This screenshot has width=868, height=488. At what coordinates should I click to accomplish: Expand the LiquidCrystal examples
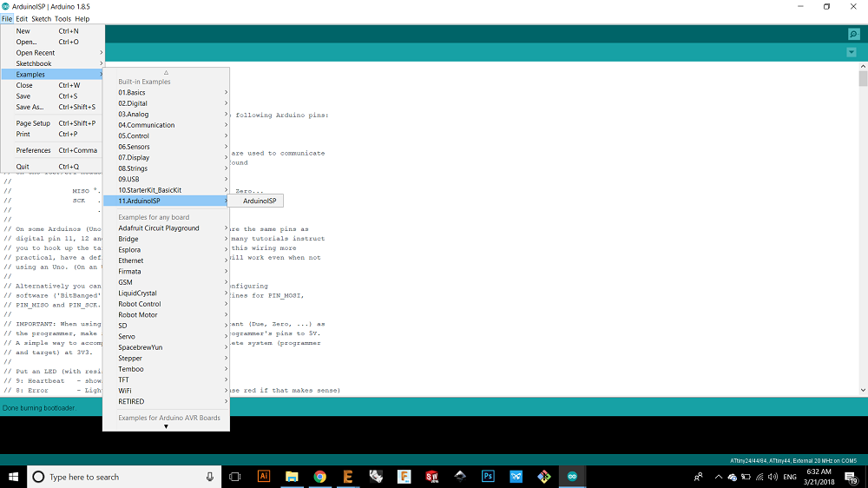166,293
